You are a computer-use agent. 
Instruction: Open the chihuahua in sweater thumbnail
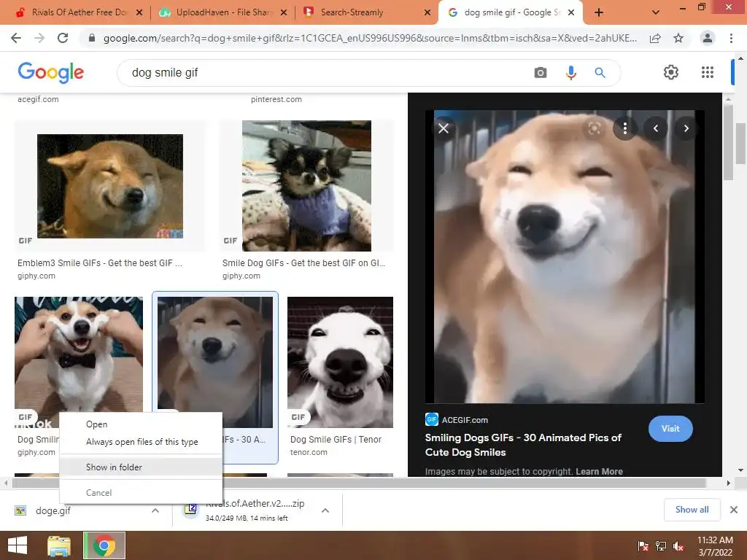coord(306,186)
